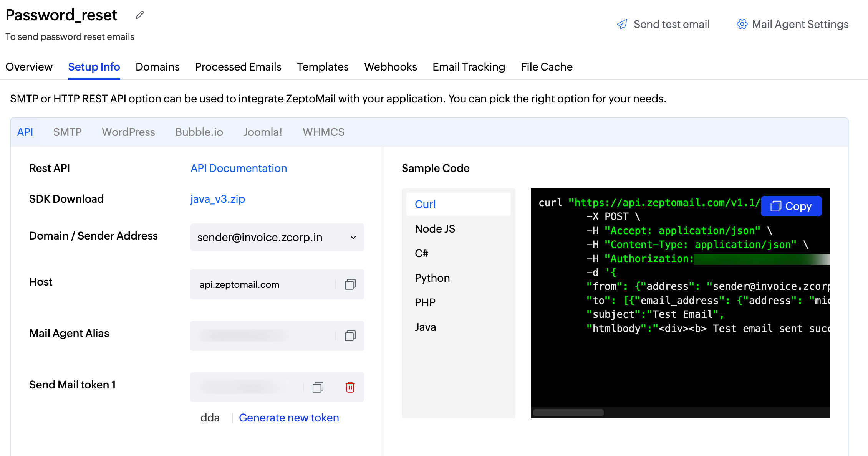Download the java_v3.zip SDK
The height and width of the screenshot is (456, 868).
pyautogui.click(x=218, y=199)
